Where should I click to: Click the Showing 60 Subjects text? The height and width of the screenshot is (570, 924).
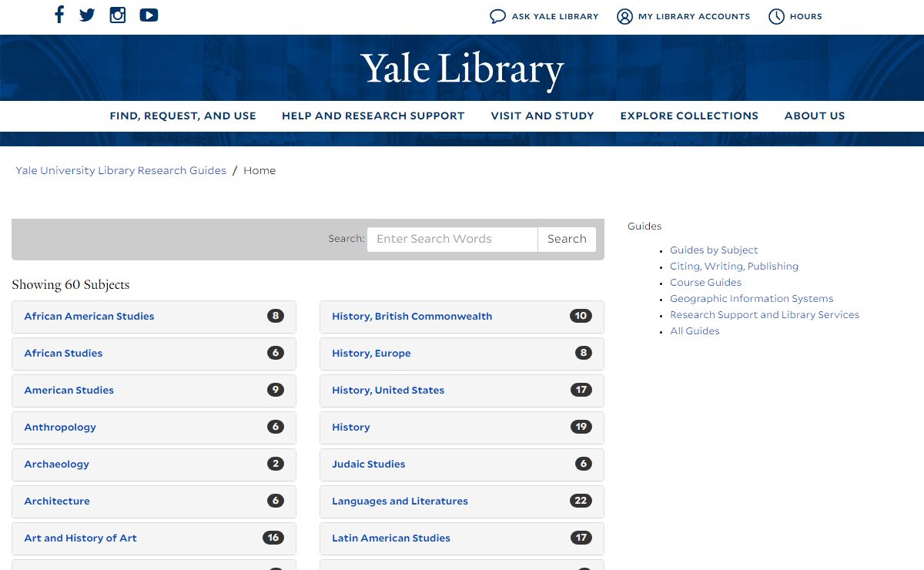click(x=71, y=284)
